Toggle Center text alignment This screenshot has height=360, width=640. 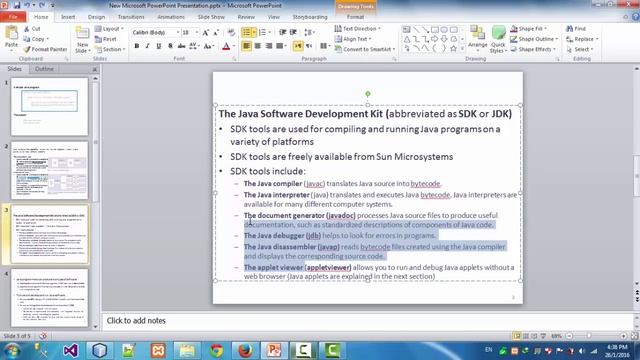(258, 46)
